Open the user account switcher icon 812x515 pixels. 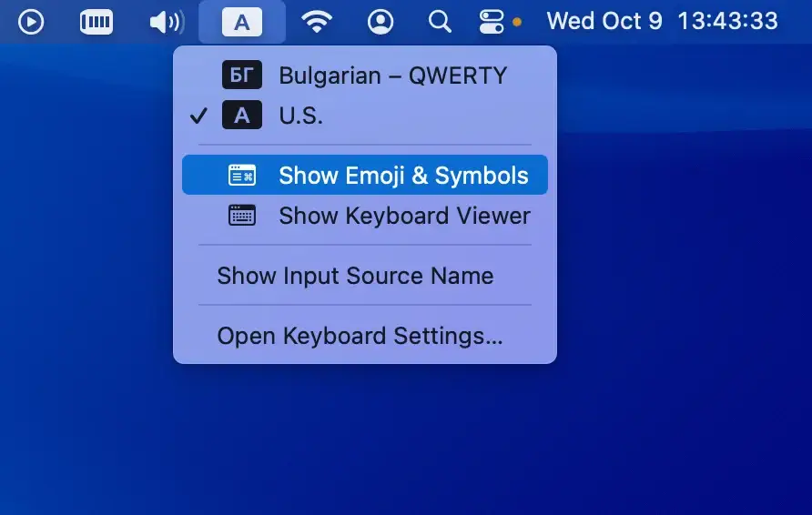[x=381, y=21]
